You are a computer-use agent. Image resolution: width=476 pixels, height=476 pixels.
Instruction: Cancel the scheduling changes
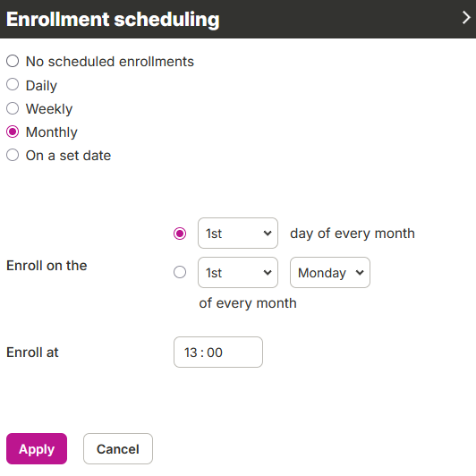pos(118,448)
